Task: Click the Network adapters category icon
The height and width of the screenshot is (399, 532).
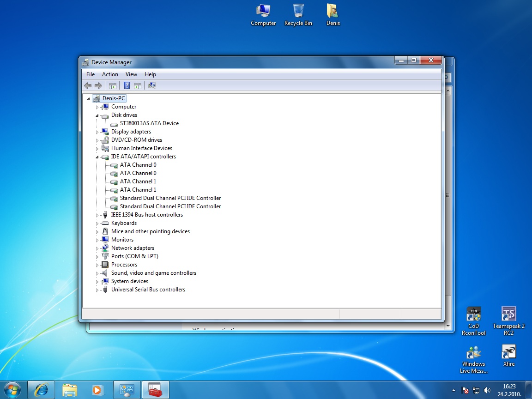Action: 105,248
